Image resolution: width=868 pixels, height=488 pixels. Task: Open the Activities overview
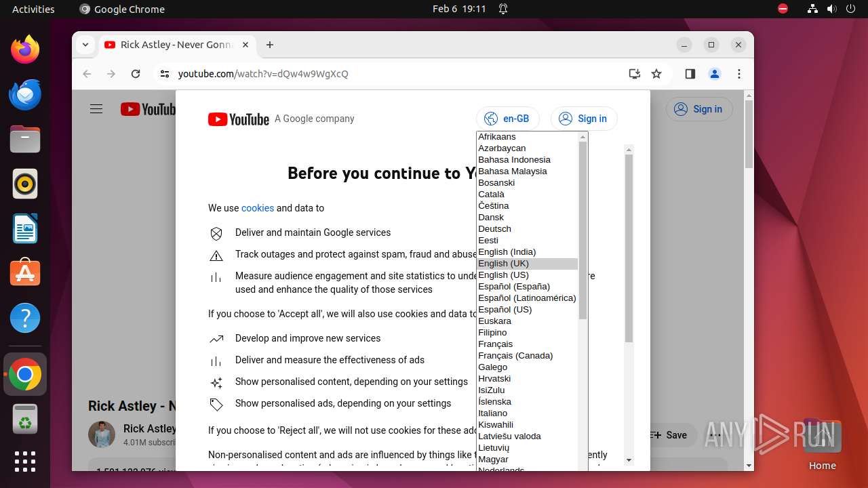[33, 9]
